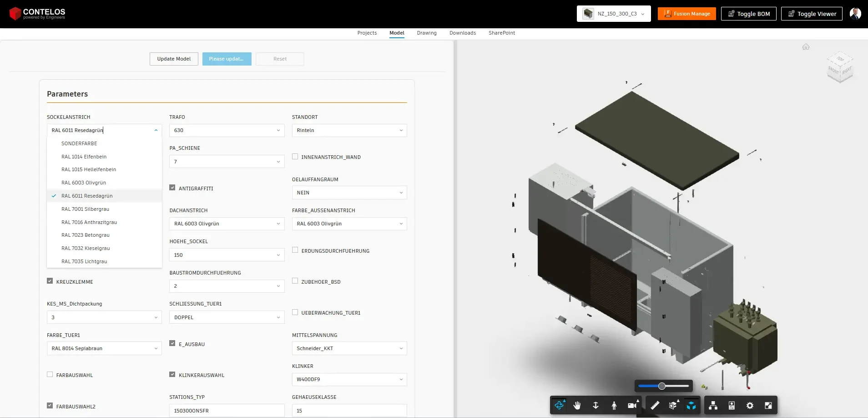
Task: Open the model browser hierarchy panel
Action: (x=713, y=405)
